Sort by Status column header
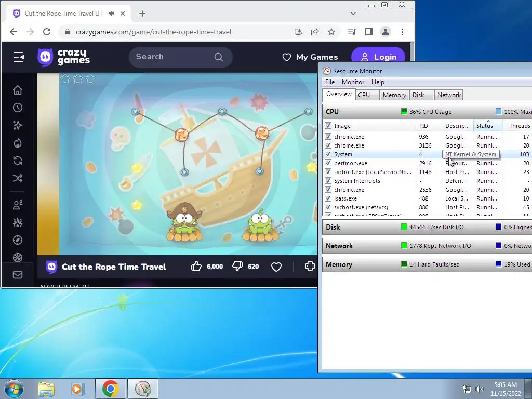The height and width of the screenshot is (399, 532). coord(488,126)
